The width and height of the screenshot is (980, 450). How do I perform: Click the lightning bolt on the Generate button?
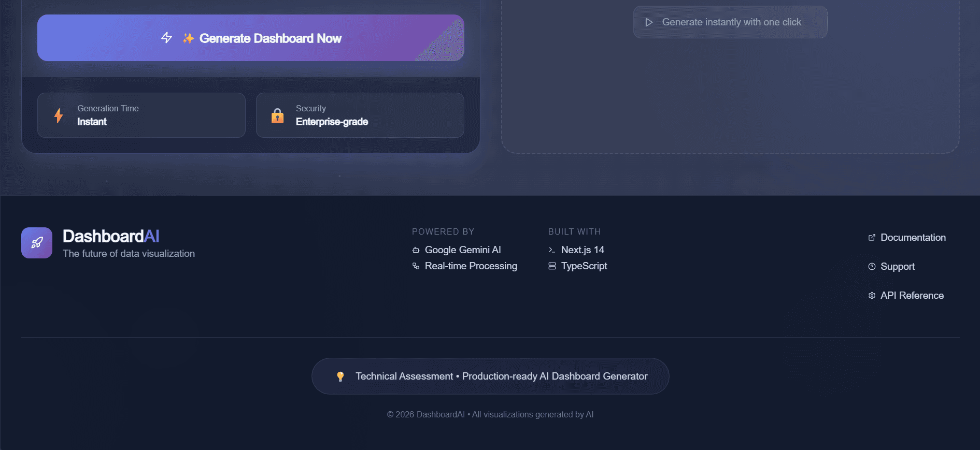pyautogui.click(x=166, y=38)
